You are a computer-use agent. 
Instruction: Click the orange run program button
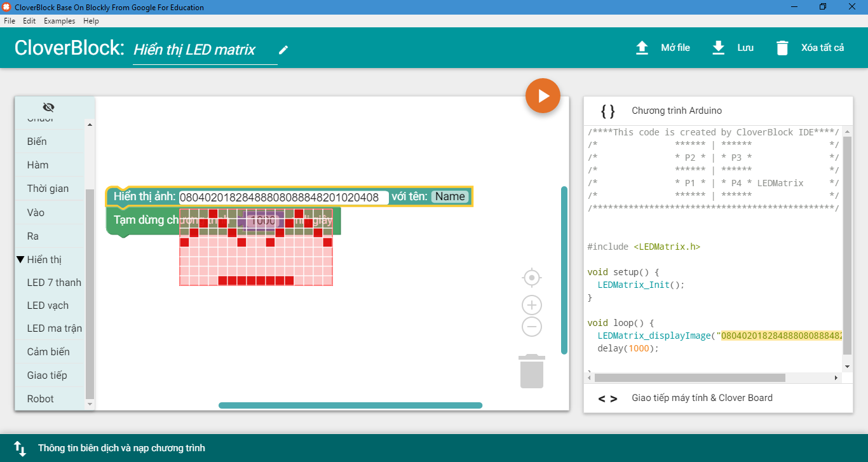(543, 96)
